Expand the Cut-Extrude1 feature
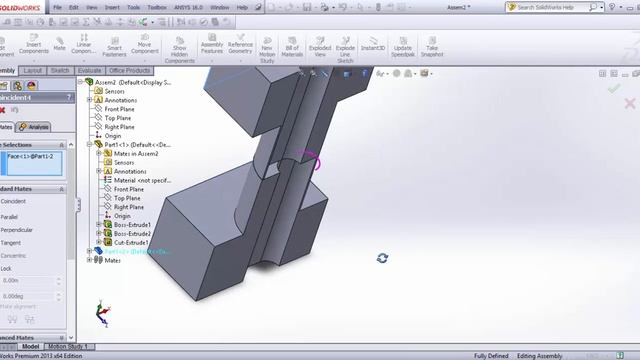 pos(99,242)
